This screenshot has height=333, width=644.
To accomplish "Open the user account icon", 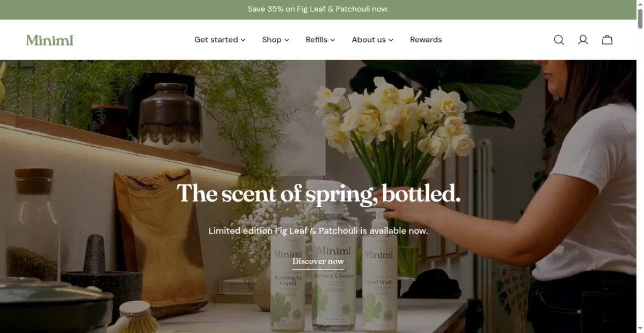I will point(583,40).
